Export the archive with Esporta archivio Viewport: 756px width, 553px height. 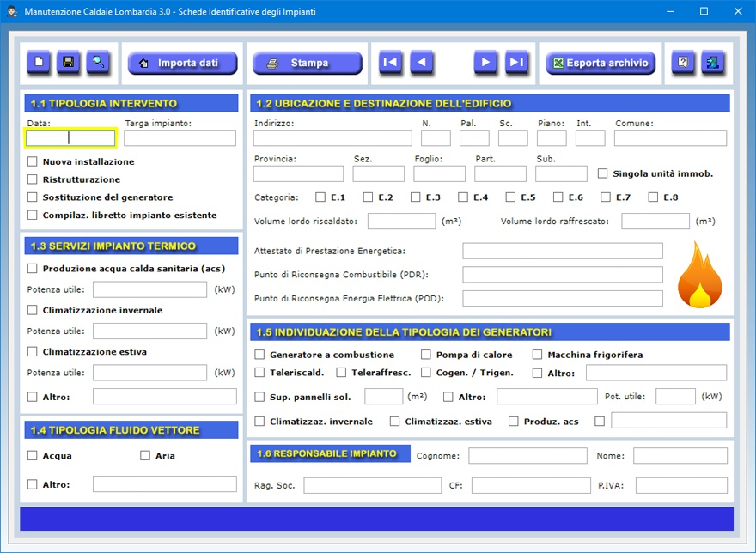coord(601,64)
